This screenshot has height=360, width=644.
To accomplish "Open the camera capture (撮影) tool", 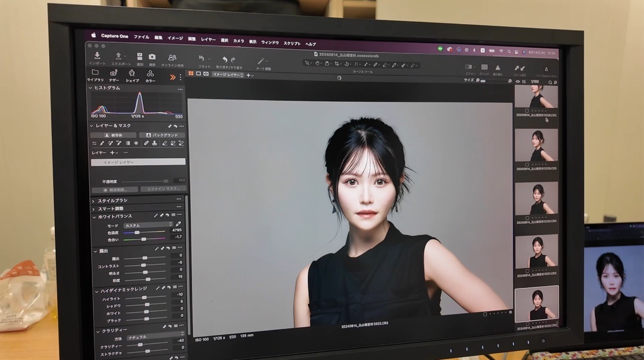I will point(152,57).
